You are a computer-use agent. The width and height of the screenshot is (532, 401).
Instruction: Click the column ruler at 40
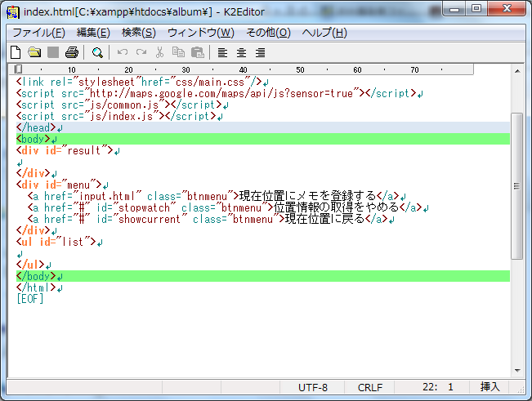(243, 69)
